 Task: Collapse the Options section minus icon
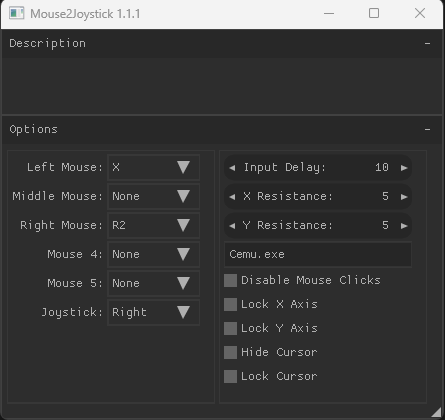point(427,129)
